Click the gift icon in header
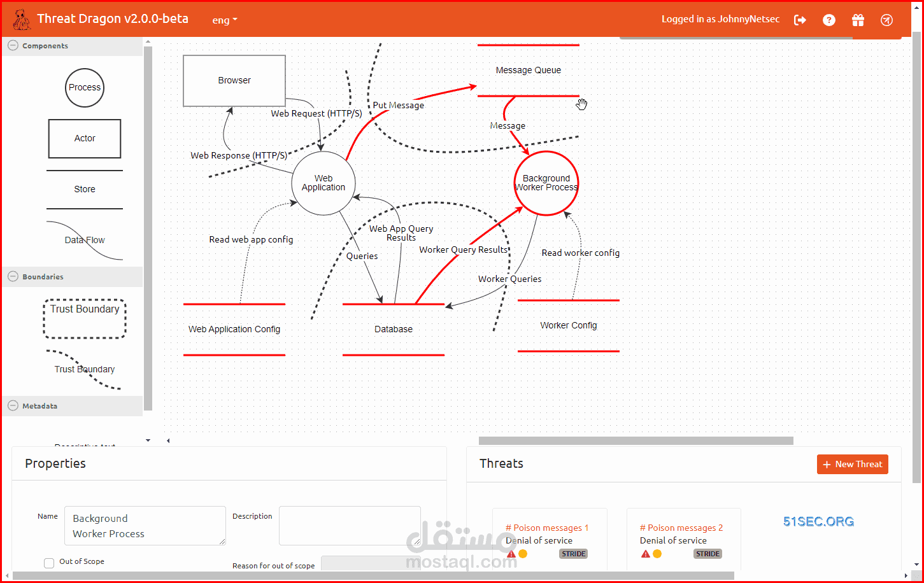The image size is (924, 583). tap(858, 20)
